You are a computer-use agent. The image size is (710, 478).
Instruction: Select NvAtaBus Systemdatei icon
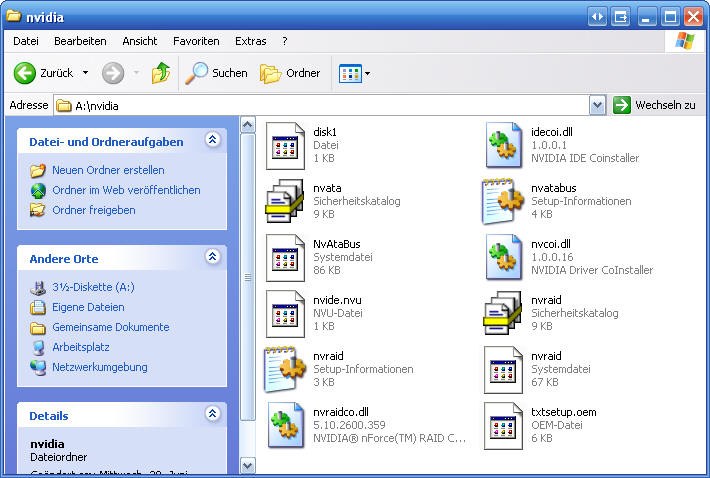285,258
